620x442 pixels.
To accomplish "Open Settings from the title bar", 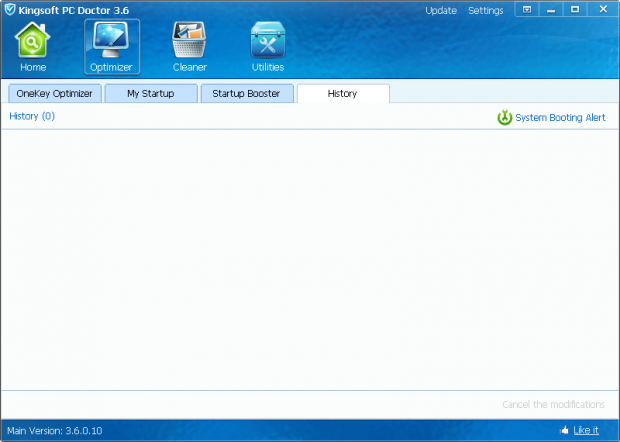I will [x=486, y=11].
